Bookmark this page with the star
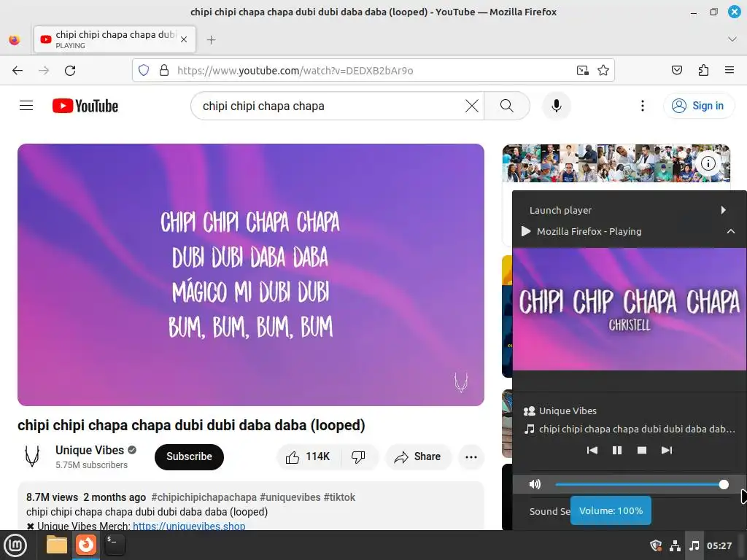 [x=603, y=71]
